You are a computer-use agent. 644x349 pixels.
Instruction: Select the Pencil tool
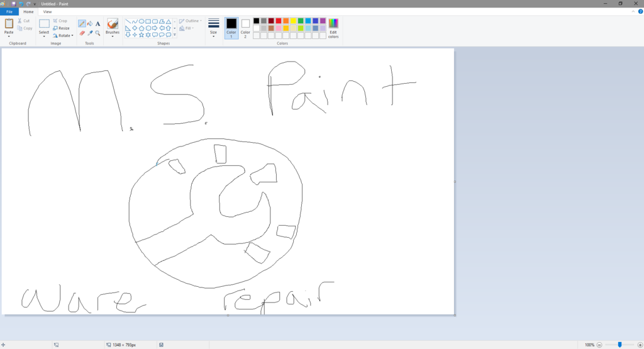tap(82, 24)
